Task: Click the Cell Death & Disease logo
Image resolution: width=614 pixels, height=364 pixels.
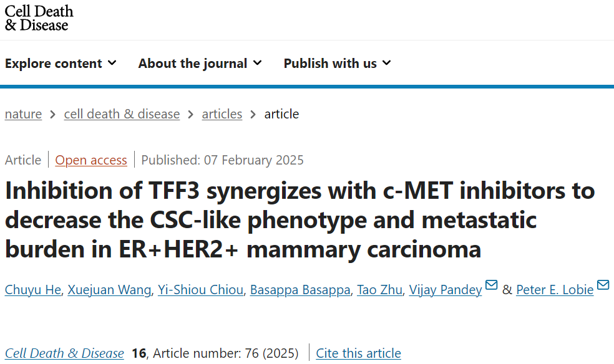Action: [39, 18]
